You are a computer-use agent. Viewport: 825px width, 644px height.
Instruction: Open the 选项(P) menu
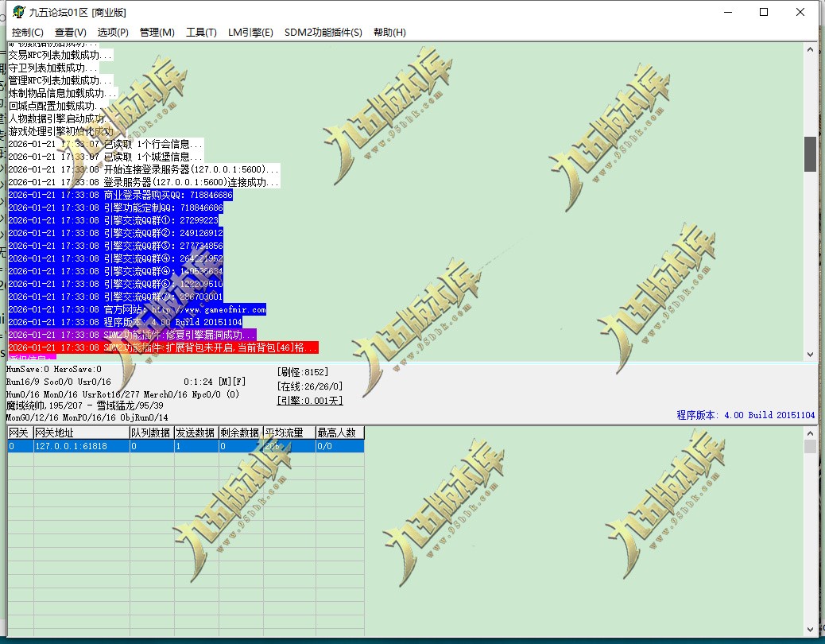tap(113, 33)
